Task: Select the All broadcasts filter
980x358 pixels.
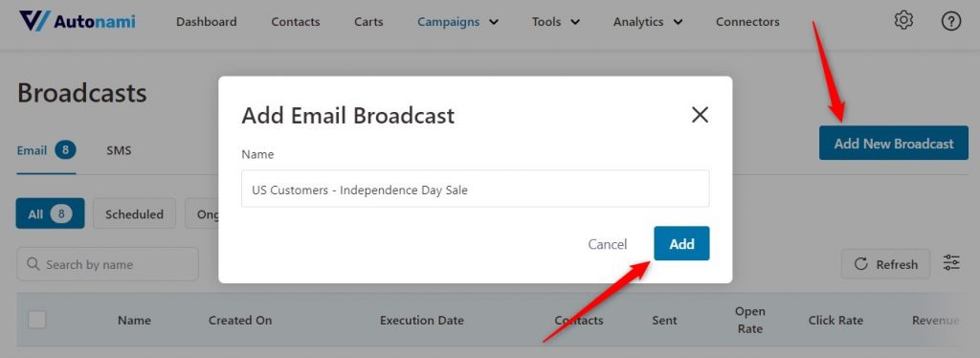Action: click(50, 214)
